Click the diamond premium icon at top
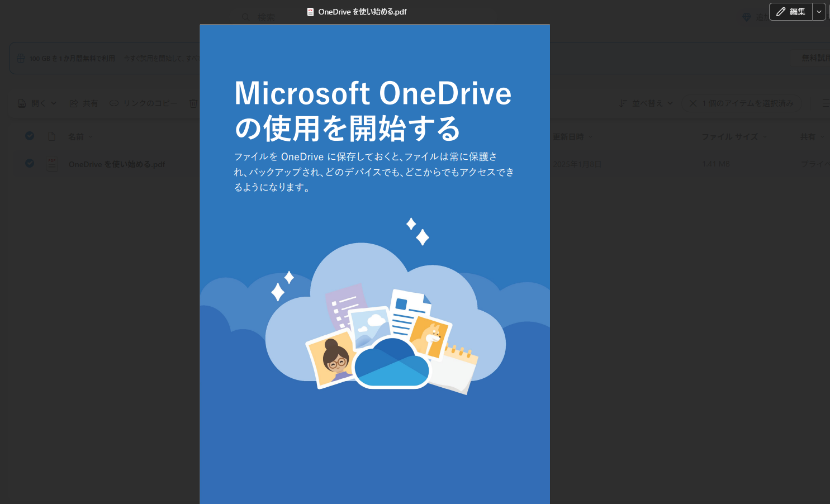This screenshot has height=504, width=830. [746, 17]
